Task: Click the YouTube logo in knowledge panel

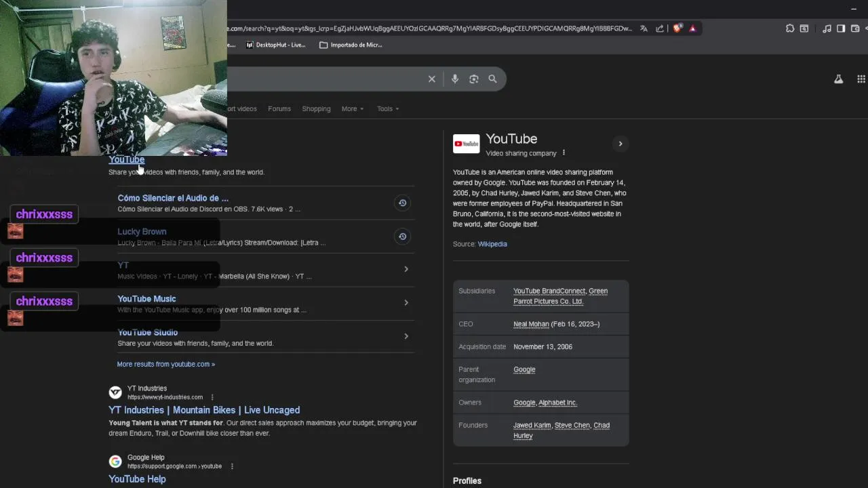Action: point(466,144)
